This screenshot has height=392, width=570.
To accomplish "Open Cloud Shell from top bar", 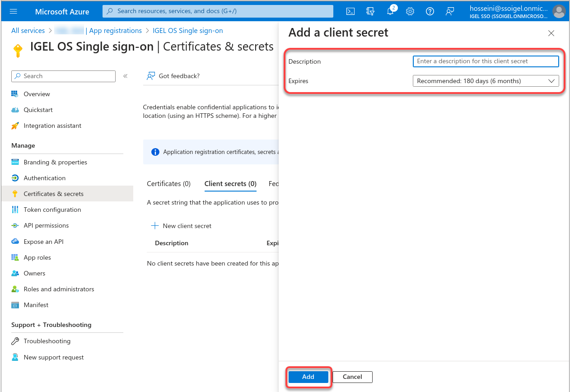I will coord(350,11).
